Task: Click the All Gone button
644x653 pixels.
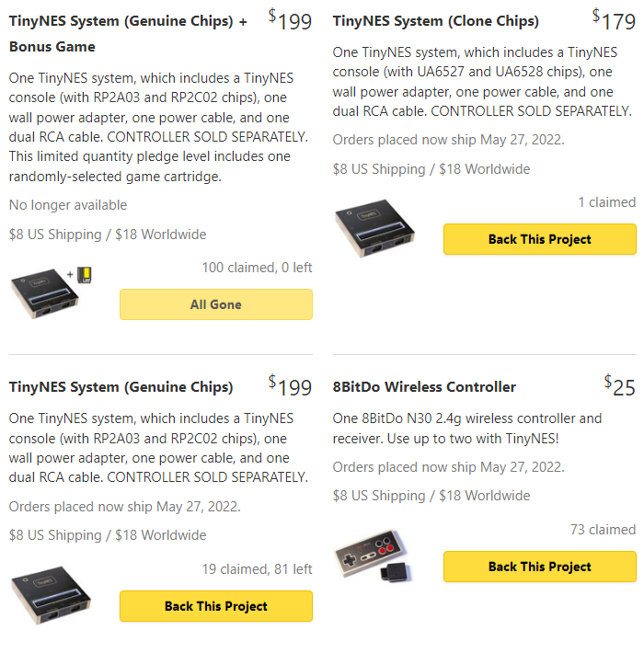Action: [x=215, y=304]
